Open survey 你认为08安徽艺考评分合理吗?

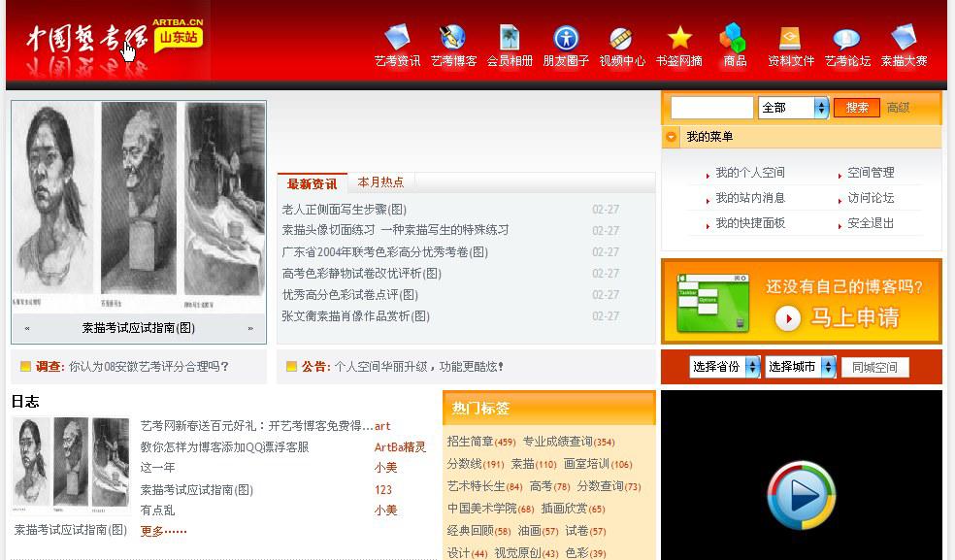[x=148, y=366]
